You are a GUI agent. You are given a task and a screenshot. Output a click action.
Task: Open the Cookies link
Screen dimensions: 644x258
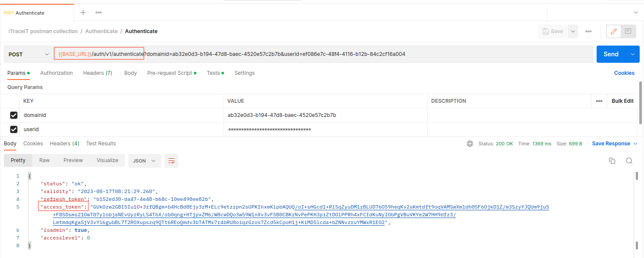624,73
